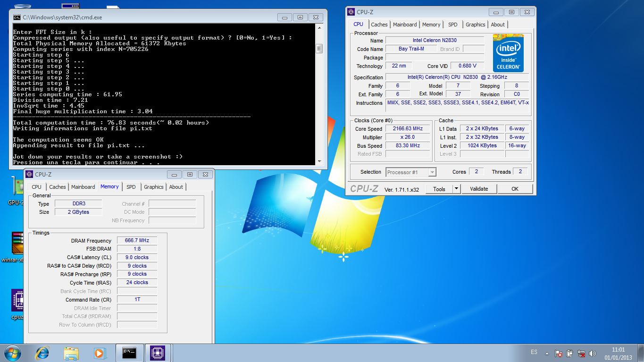644x362 pixels.
Task: Launch Windows Media Player from the taskbar
Action: click(100, 353)
